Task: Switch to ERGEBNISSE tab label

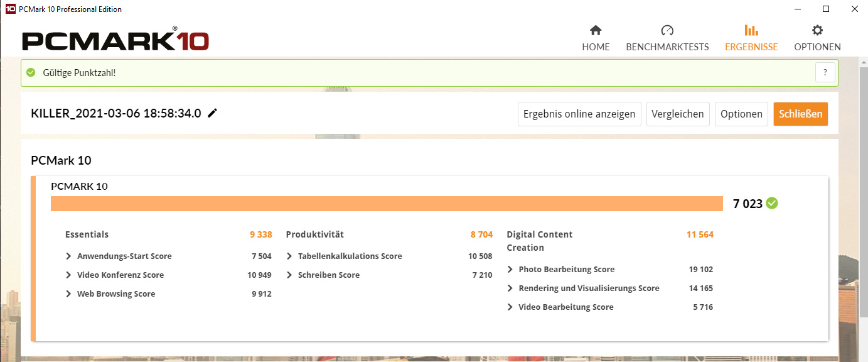Action: [751, 47]
